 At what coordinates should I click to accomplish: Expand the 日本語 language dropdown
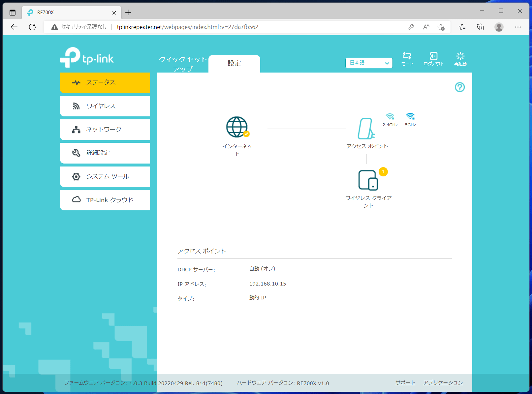click(369, 63)
